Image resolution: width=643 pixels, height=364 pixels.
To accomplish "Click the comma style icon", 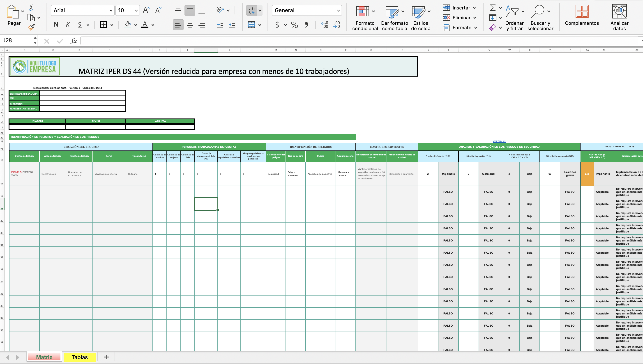I will 306,25.
